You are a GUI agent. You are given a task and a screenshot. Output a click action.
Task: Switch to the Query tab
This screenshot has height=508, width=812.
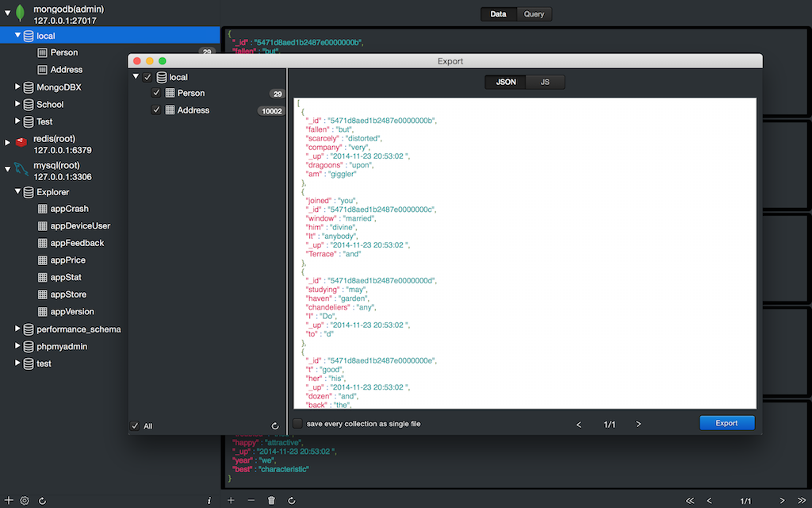pyautogui.click(x=534, y=14)
